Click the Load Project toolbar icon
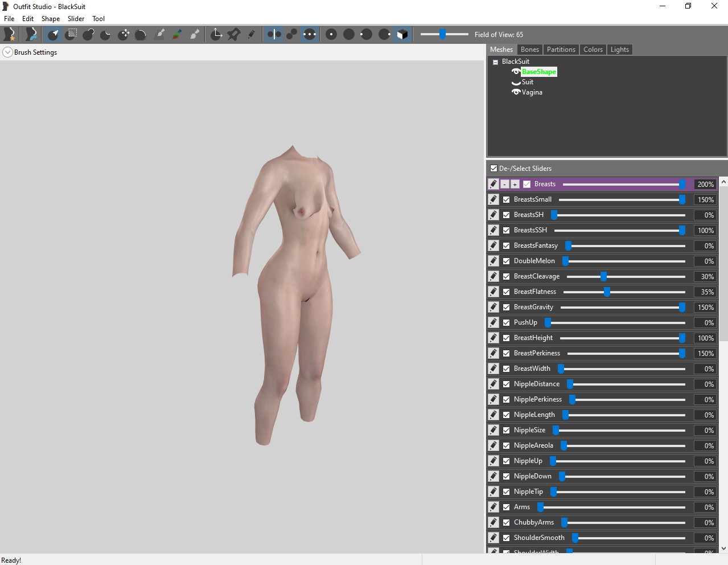Screen dimensions: 728x565 click(x=31, y=34)
